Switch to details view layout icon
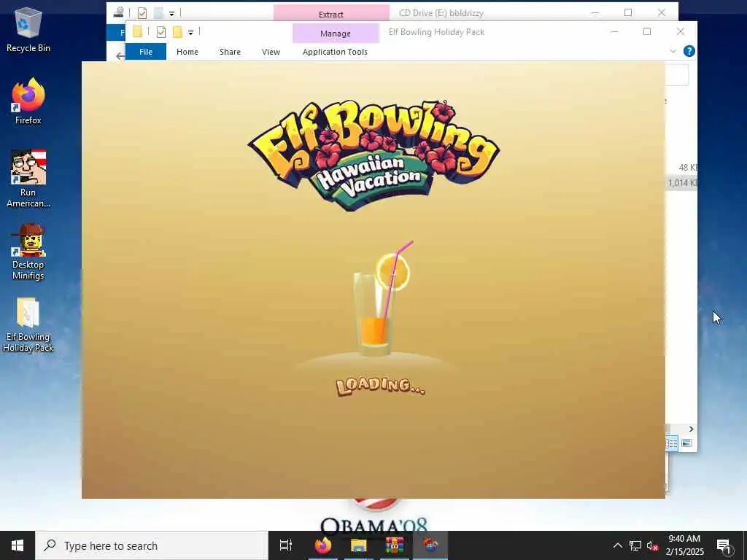Image resolution: width=747 pixels, height=560 pixels. pyautogui.click(x=672, y=443)
